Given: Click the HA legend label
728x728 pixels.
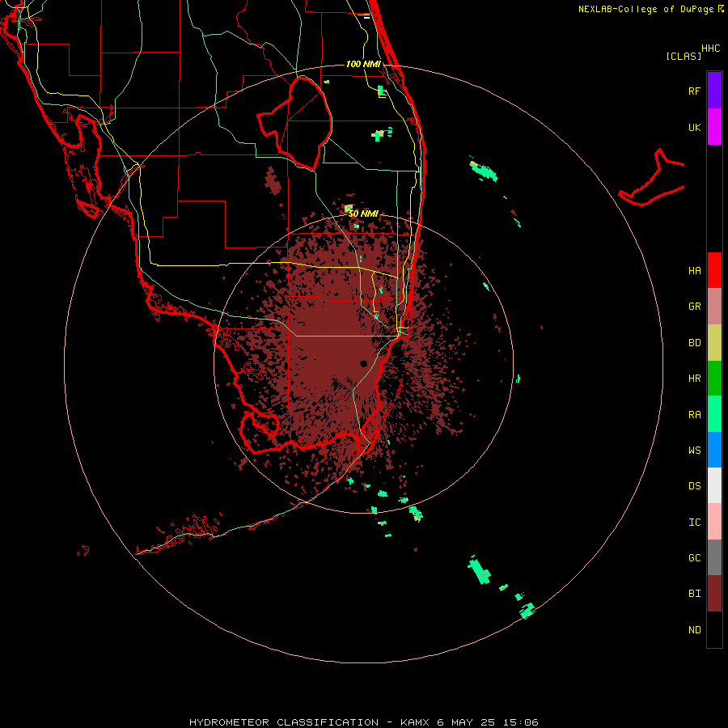Looking at the screenshot, I should (694, 271).
